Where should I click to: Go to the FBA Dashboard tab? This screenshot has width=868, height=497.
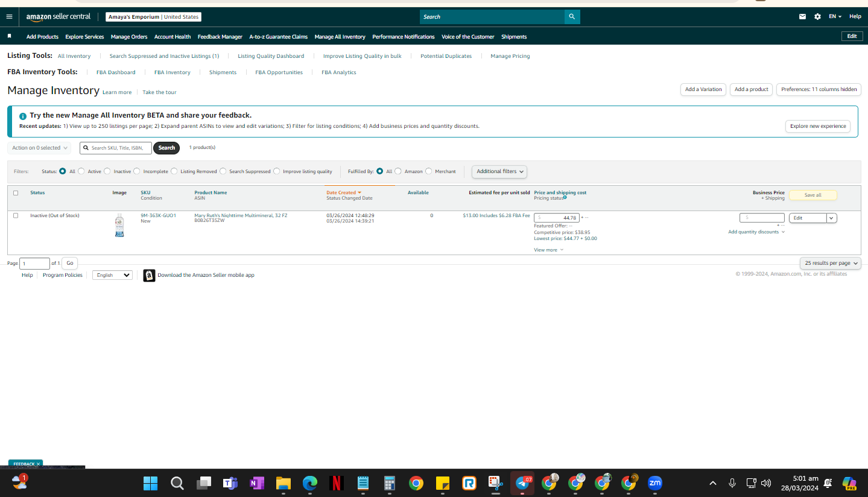116,72
